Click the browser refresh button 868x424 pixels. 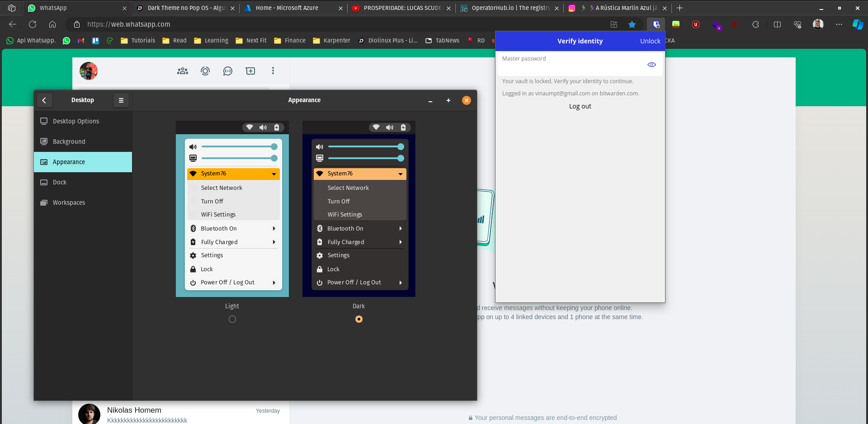[33, 24]
